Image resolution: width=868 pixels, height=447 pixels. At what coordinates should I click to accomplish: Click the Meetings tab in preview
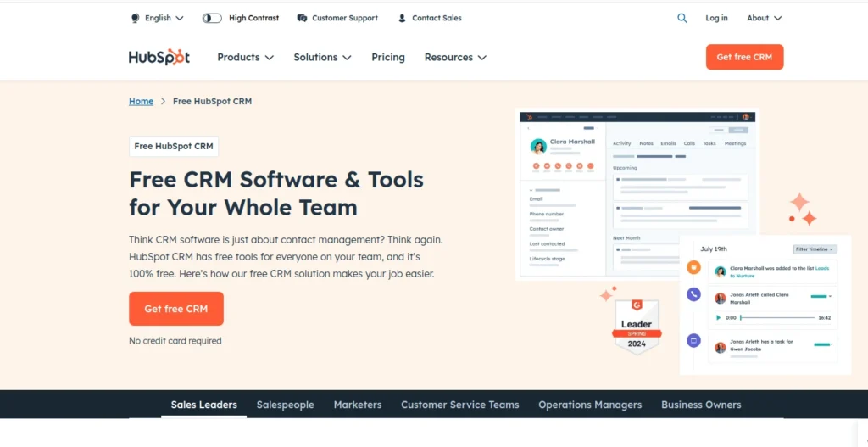[x=735, y=143]
